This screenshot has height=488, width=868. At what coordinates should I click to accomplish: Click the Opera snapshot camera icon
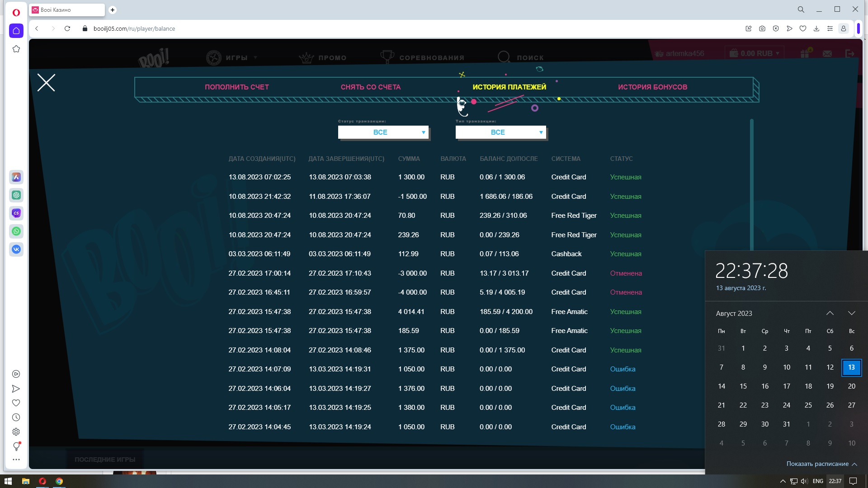click(x=762, y=28)
